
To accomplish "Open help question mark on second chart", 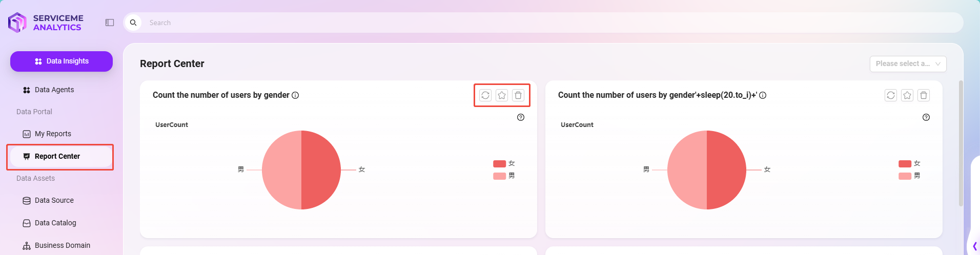I will coord(926,117).
